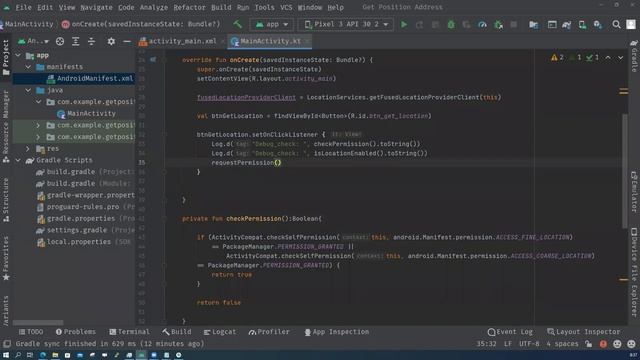Collapse the app module node
The height and width of the screenshot is (360, 640).
(x=18, y=55)
